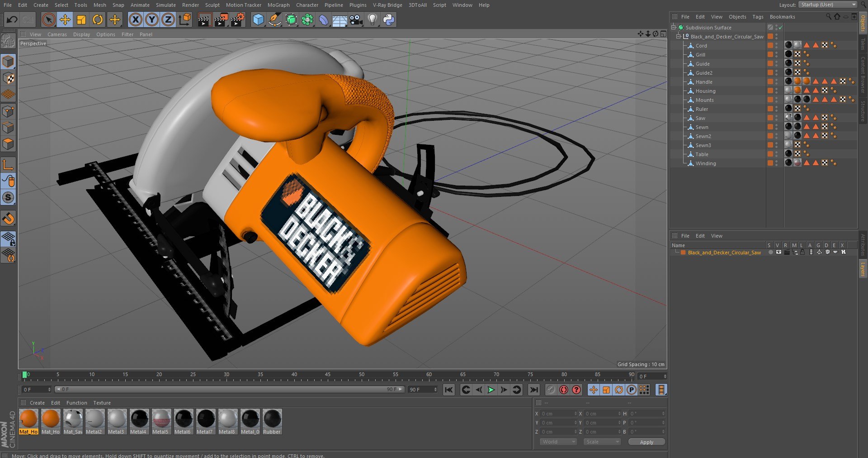This screenshot has width=868, height=458.
Task: Toggle Z axis lock
Action: coord(168,19)
